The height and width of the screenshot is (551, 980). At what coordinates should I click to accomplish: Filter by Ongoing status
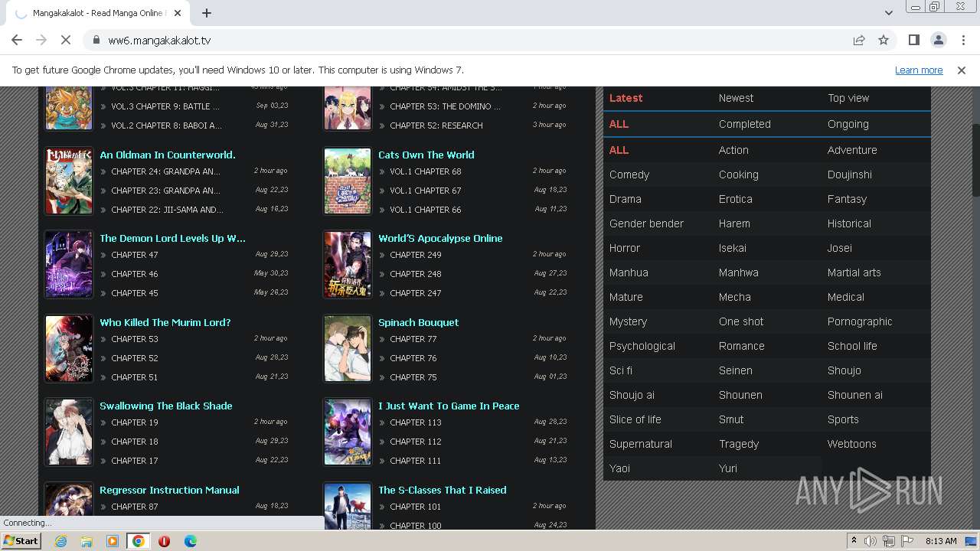point(848,124)
